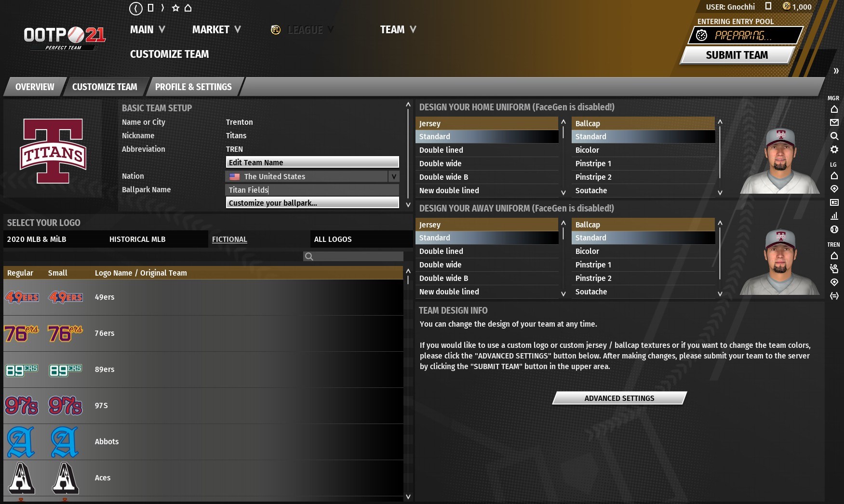Open the TEAM dropdown menu
The height and width of the screenshot is (504, 844).
point(398,30)
